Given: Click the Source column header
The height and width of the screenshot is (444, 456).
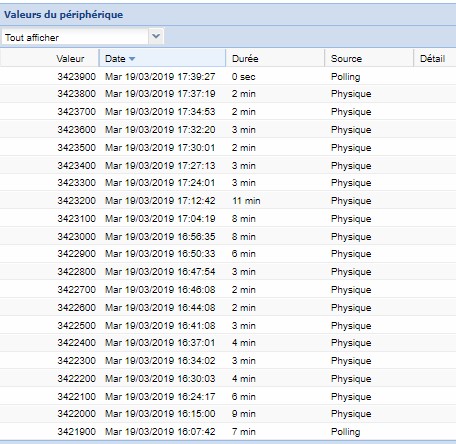Looking at the screenshot, I should click(x=369, y=59).
